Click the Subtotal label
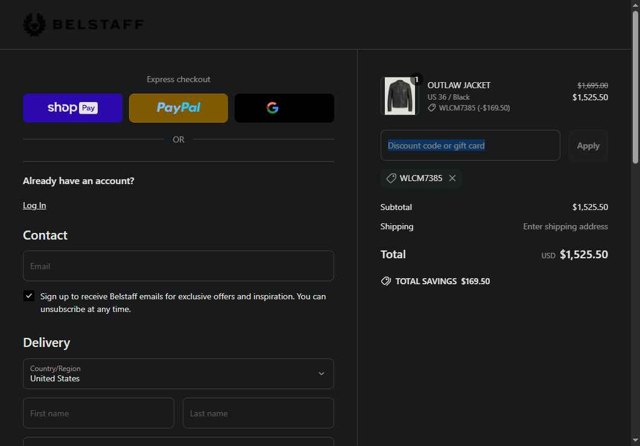The height and width of the screenshot is (446, 640). click(396, 207)
